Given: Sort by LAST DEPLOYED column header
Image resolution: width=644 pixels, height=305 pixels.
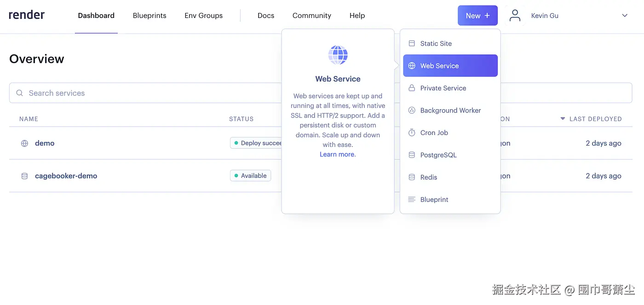Looking at the screenshot, I should coord(595,119).
